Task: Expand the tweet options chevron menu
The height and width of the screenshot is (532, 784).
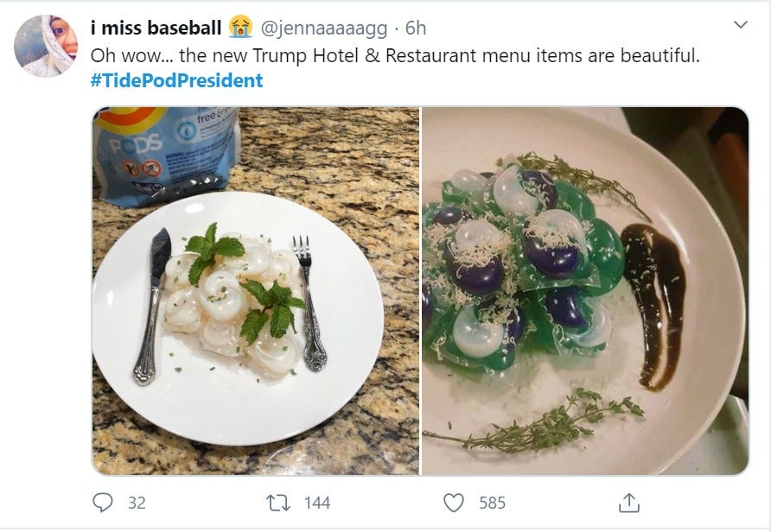Action: coord(741,24)
